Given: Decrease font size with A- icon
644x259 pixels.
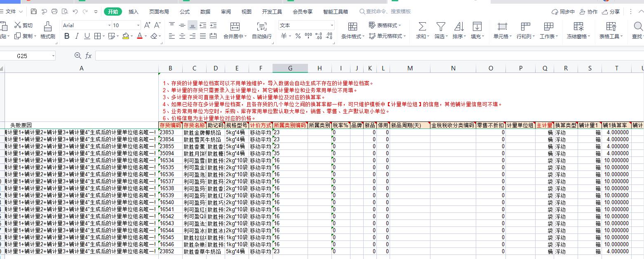Looking at the screenshot, I should pyautogui.click(x=157, y=26).
